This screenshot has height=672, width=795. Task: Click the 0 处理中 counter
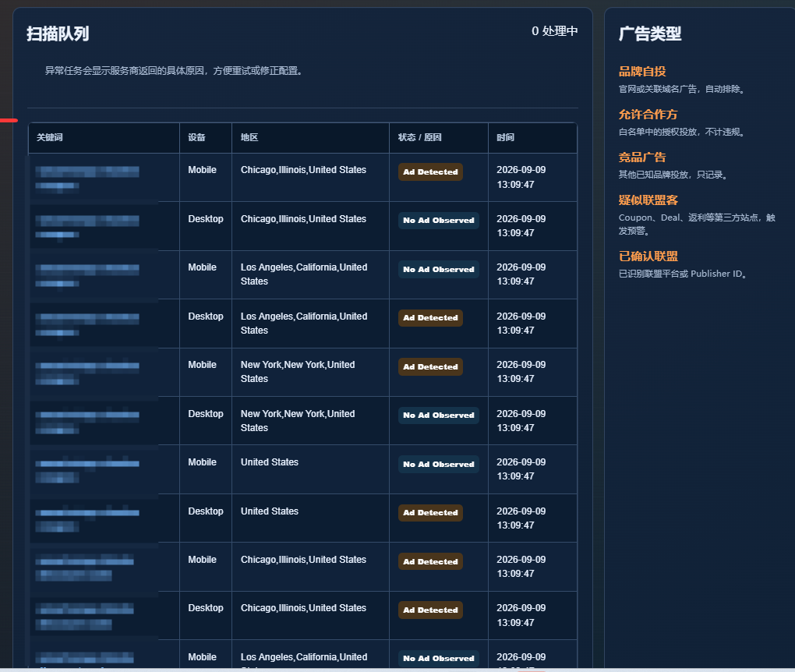click(554, 31)
